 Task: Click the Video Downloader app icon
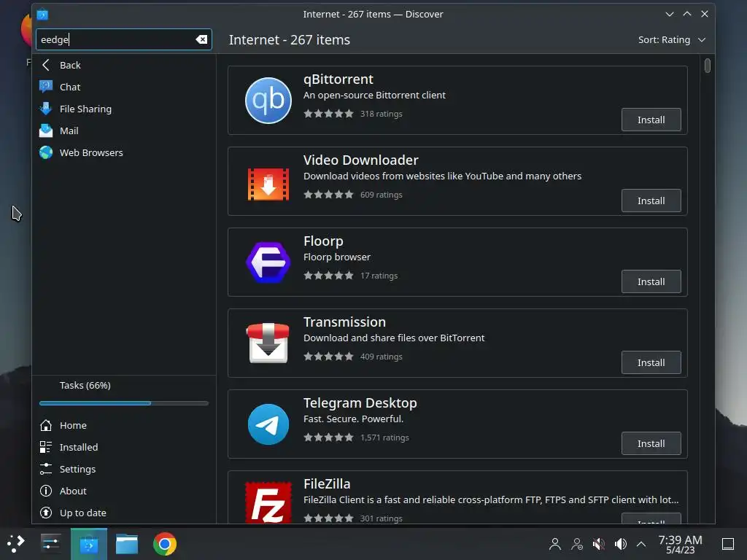pyautogui.click(x=268, y=184)
